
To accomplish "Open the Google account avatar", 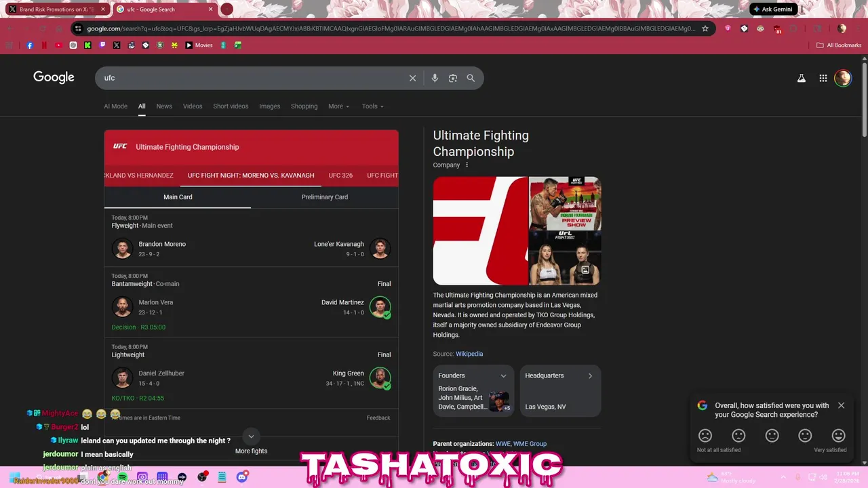I will pos(843,78).
